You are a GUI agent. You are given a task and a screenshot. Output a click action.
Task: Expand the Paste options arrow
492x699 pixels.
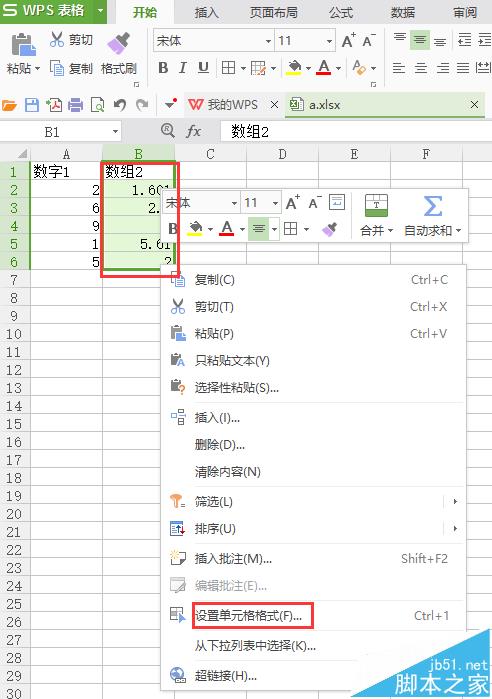[37, 68]
